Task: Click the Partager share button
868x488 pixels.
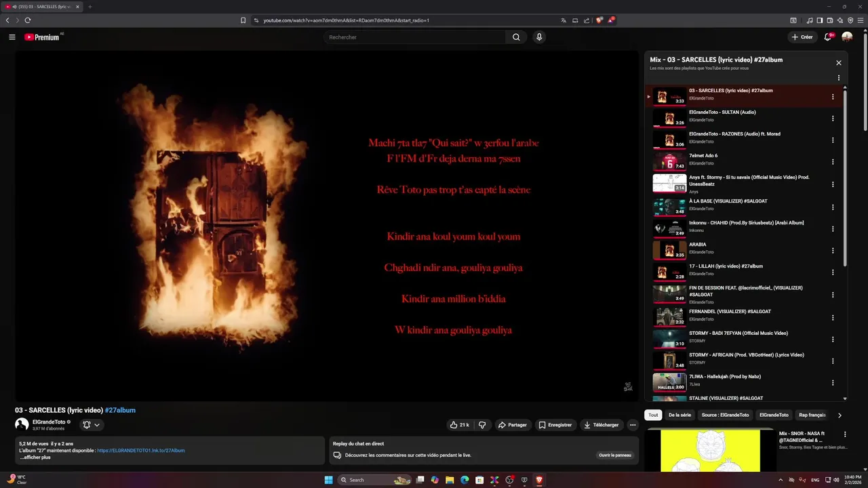Action: (513, 425)
